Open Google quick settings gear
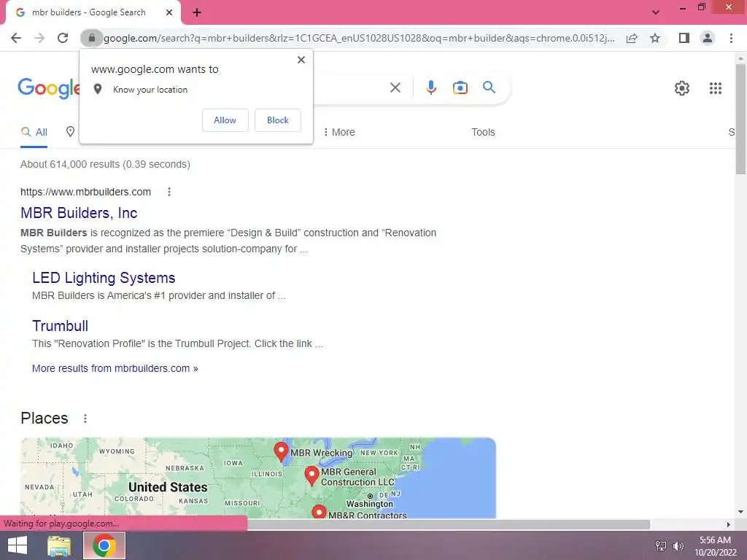Viewport: 747px width, 560px height. pyautogui.click(x=682, y=88)
